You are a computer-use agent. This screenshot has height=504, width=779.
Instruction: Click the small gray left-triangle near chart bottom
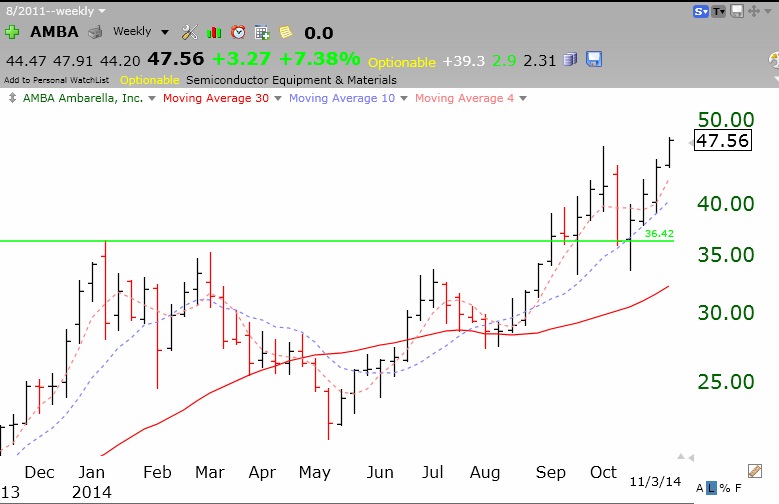[691, 457]
